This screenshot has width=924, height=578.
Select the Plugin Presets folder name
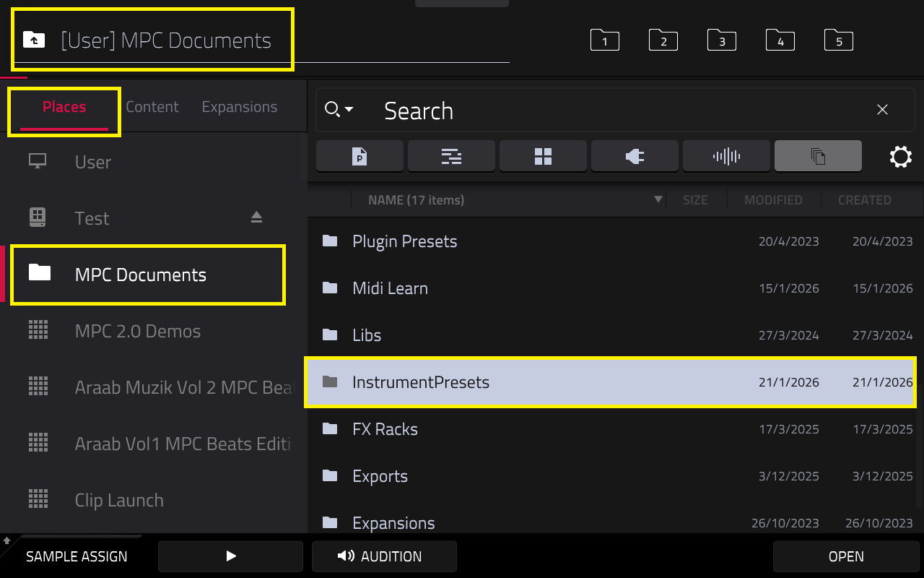(405, 241)
